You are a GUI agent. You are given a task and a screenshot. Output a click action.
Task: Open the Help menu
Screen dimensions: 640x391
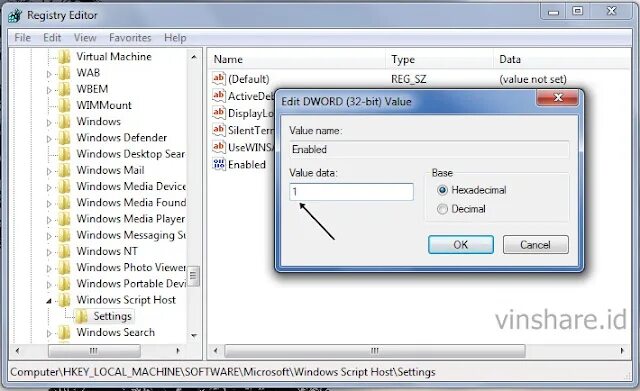(175, 38)
